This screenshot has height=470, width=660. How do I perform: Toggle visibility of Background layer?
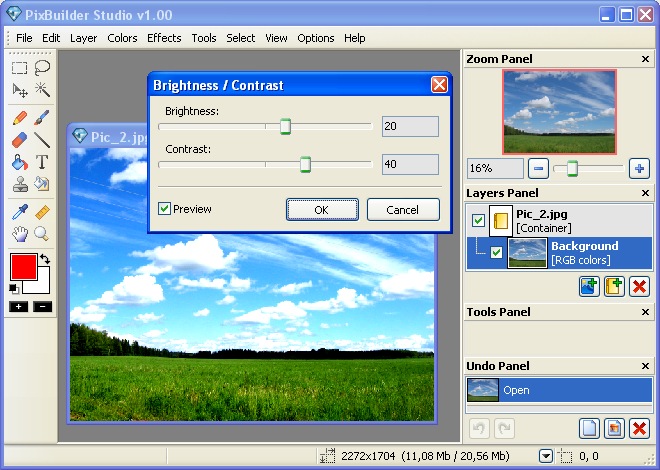(497, 252)
